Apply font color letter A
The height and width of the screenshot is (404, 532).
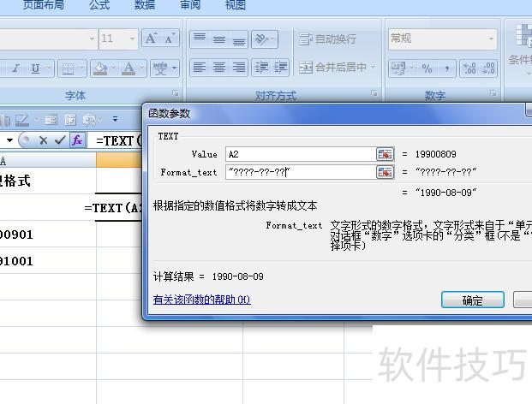129,68
